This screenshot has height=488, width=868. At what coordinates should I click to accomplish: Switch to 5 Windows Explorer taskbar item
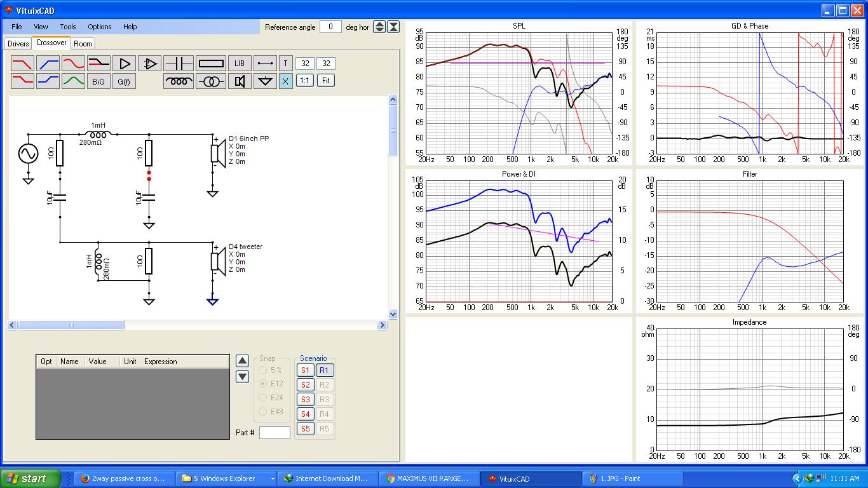pyautogui.click(x=224, y=478)
